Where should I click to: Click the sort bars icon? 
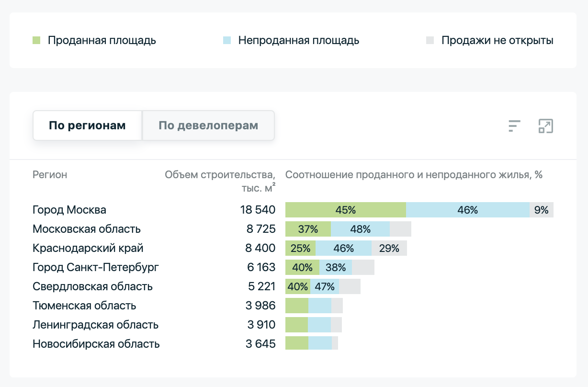coord(514,126)
